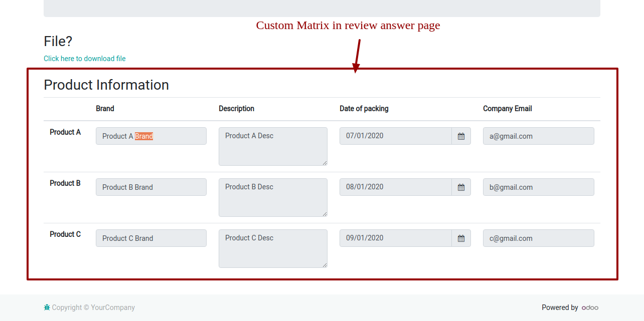Focus the Product C Brand field
The image size is (644, 321).
pyautogui.click(x=151, y=238)
